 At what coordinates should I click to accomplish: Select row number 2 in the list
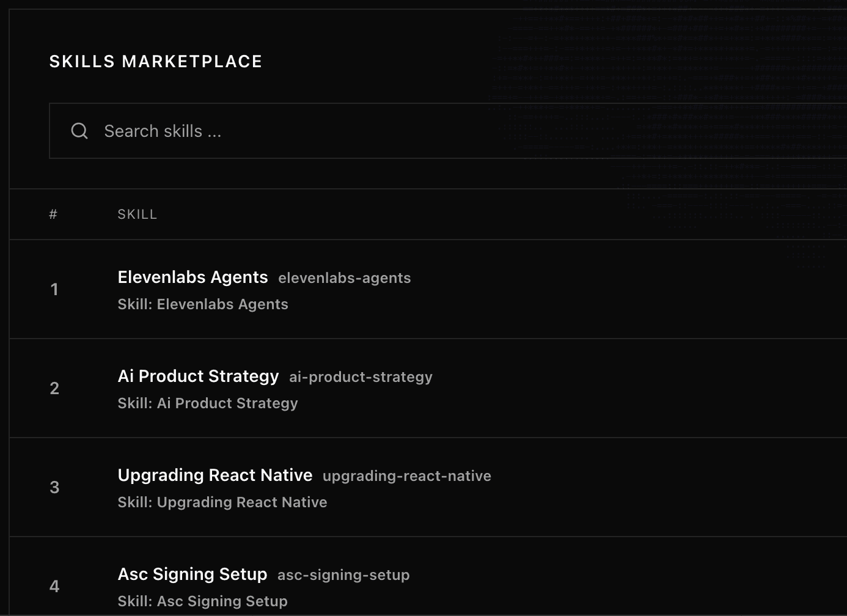tap(54, 388)
